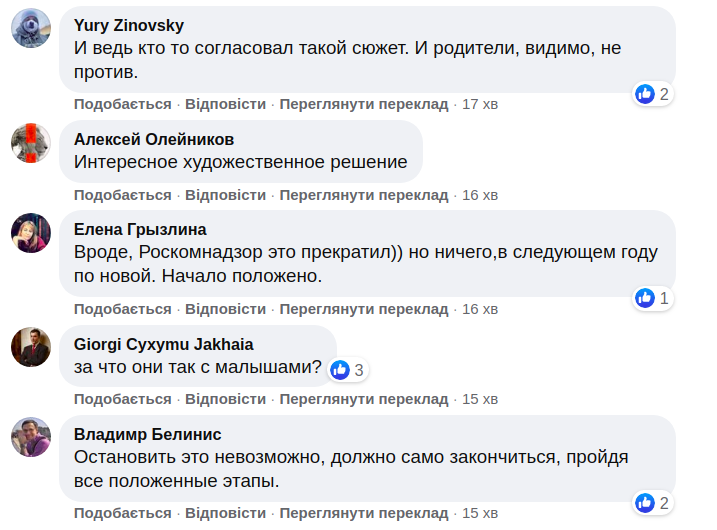This screenshot has width=717, height=530.
Task: Open the 17 хв timestamp on Yury's comment
Action: pyautogui.click(x=480, y=104)
